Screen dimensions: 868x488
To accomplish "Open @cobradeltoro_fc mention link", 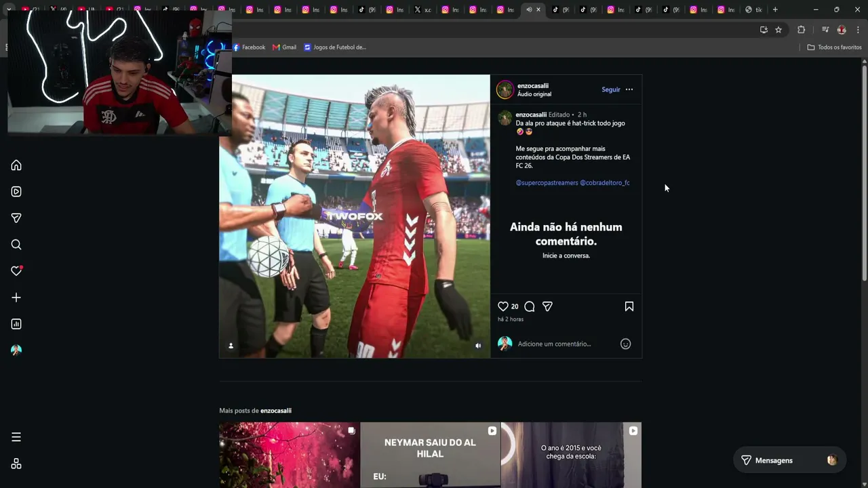I will tap(605, 183).
